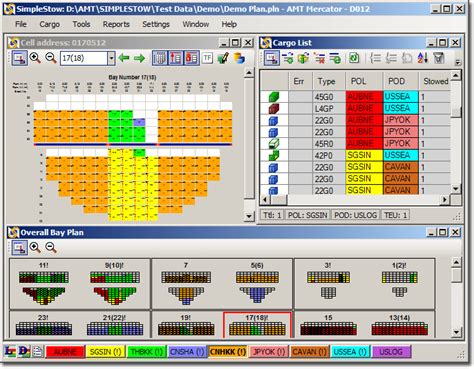Screen dimensions: 474x369
Task: Click the green circle cargo row icon
Action: point(335,58)
